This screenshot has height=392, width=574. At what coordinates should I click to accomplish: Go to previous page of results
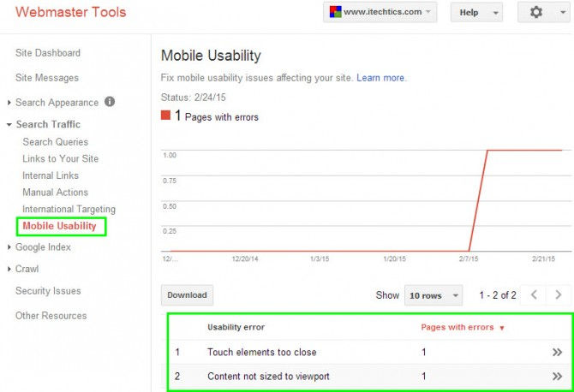pyautogui.click(x=534, y=294)
